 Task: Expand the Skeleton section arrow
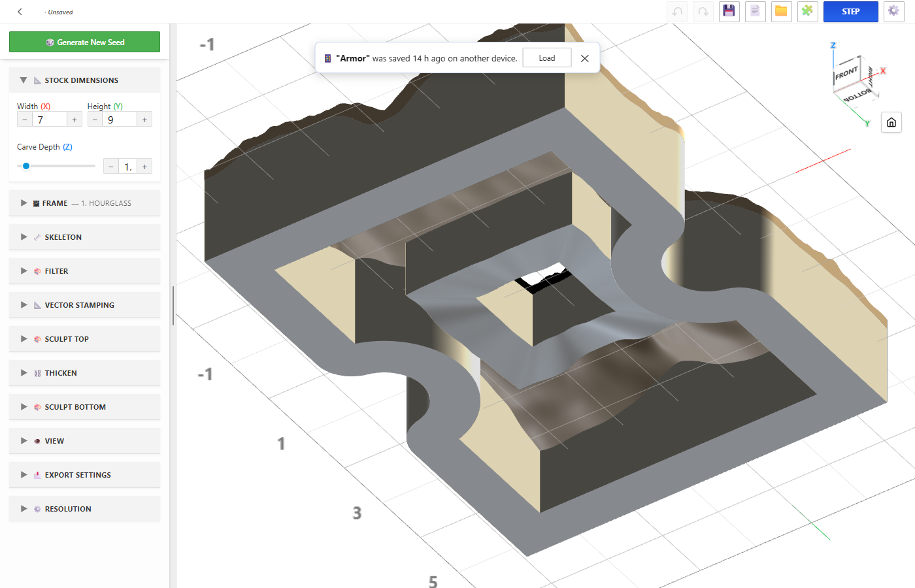(x=24, y=237)
